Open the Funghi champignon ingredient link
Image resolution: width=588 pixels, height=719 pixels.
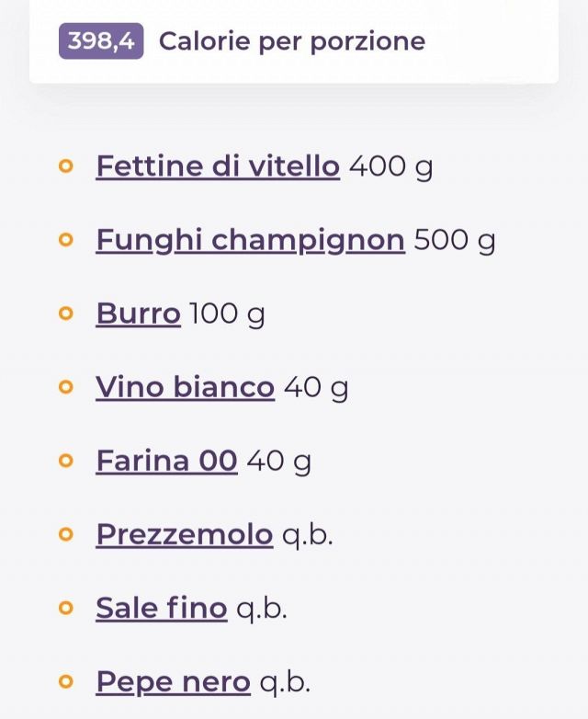pos(250,240)
